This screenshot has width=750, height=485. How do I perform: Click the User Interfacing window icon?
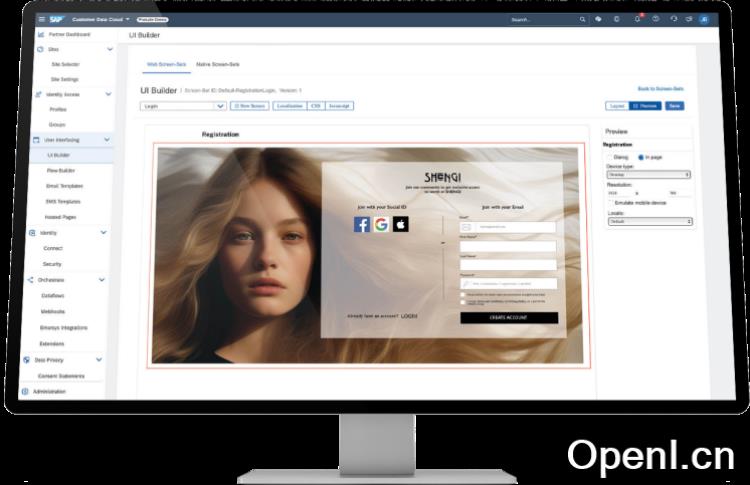(36, 140)
